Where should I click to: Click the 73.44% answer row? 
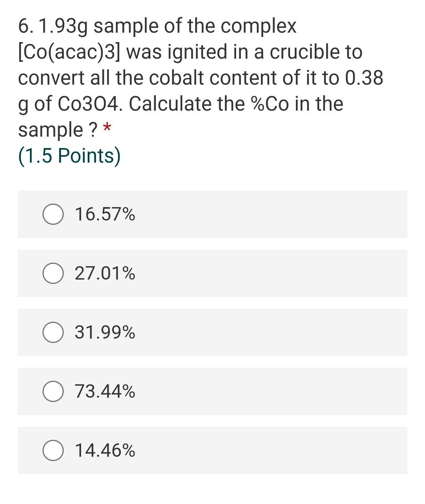click(213, 391)
